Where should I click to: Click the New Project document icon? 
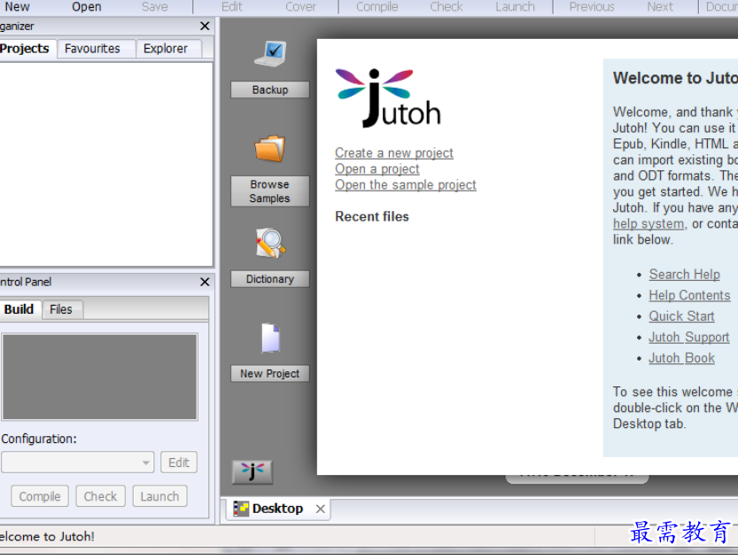tap(270, 338)
